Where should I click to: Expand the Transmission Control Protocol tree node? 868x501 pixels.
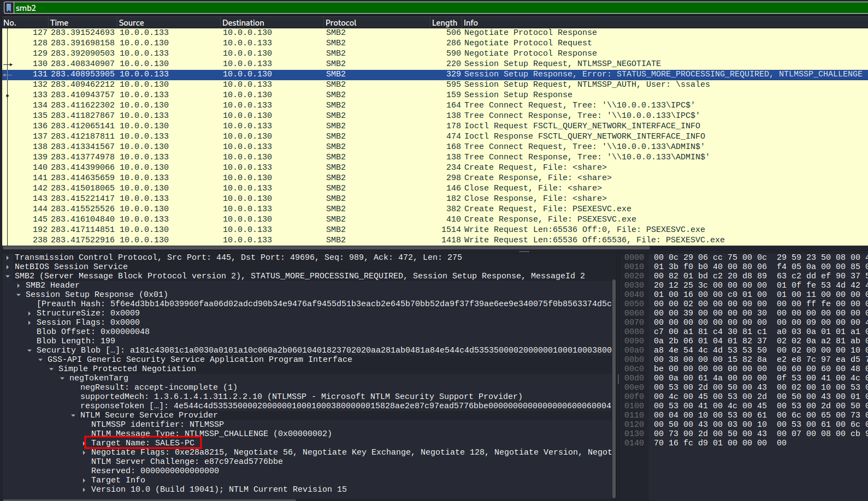click(x=7, y=258)
